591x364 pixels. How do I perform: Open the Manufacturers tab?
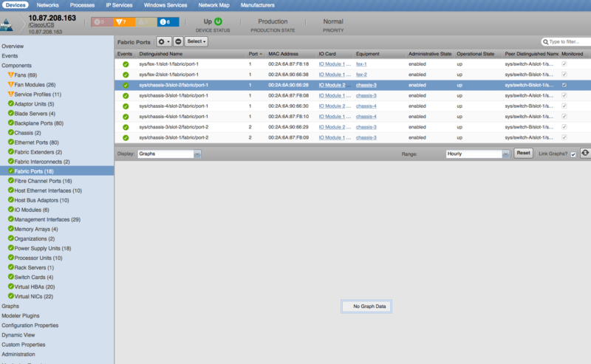(x=257, y=5)
